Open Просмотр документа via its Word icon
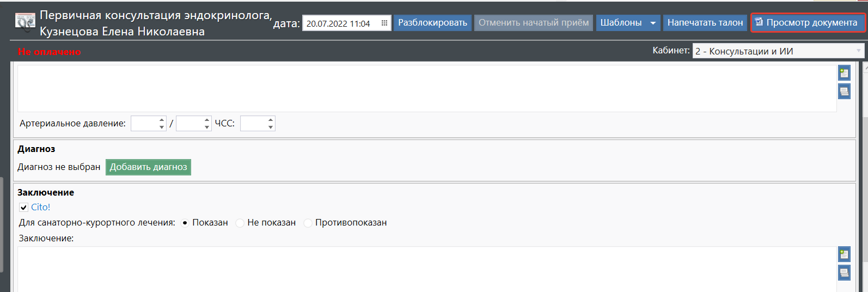The image size is (868, 292). click(x=759, y=22)
